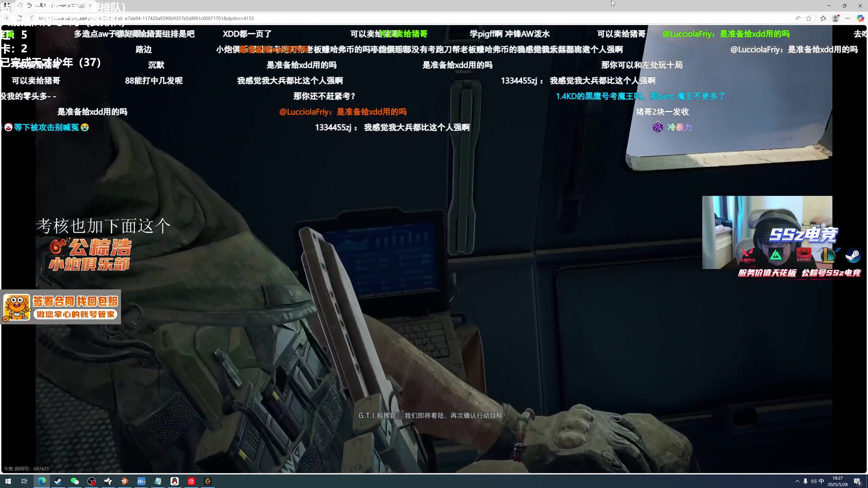Click the '公棕浩 小炮俱乐部' overlay logo
This screenshot has width=868, height=488.
[90, 254]
